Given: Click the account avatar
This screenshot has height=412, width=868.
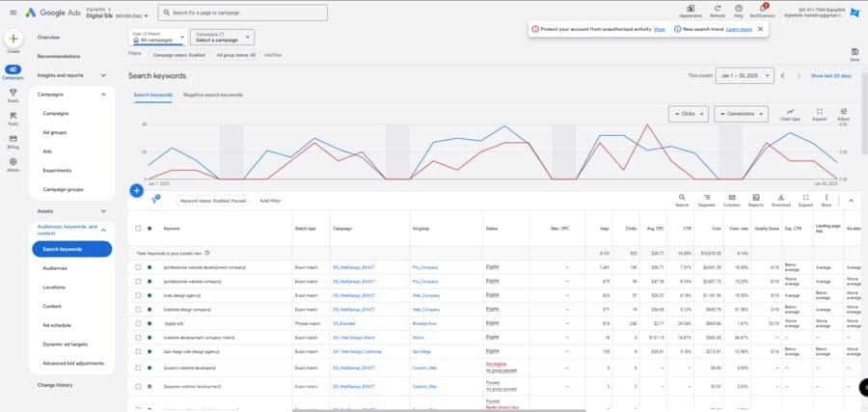Looking at the screenshot, I should 854,14.
